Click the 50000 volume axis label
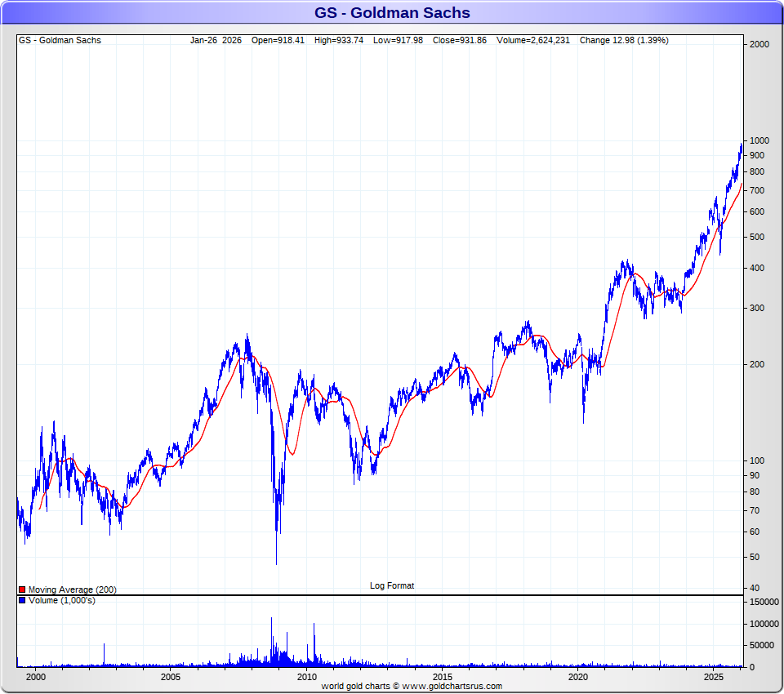784x694 pixels. pos(762,646)
